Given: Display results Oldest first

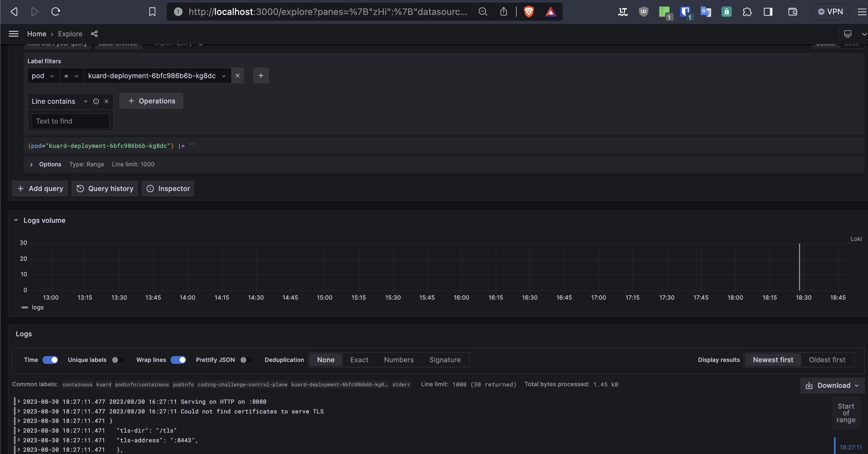Looking at the screenshot, I should (x=827, y=360).
